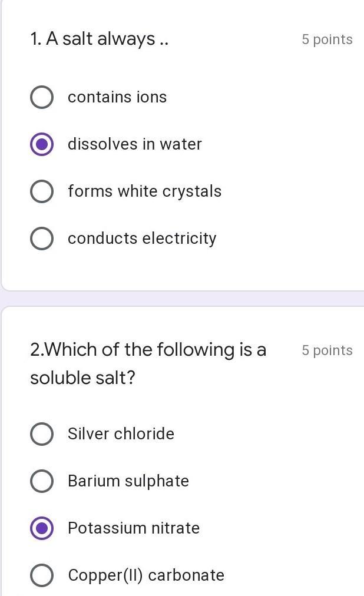Click the selected 'Potassium nitrate' radio circle

point(41,528)
